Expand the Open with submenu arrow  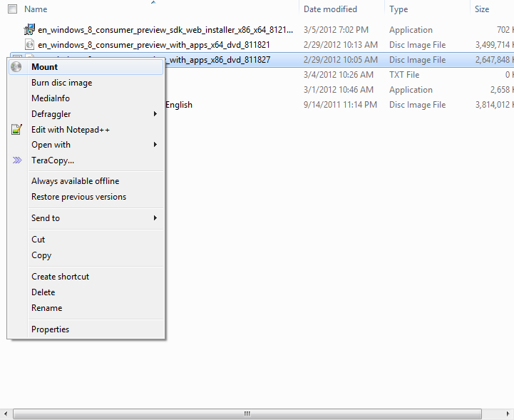tap(155, 145)
